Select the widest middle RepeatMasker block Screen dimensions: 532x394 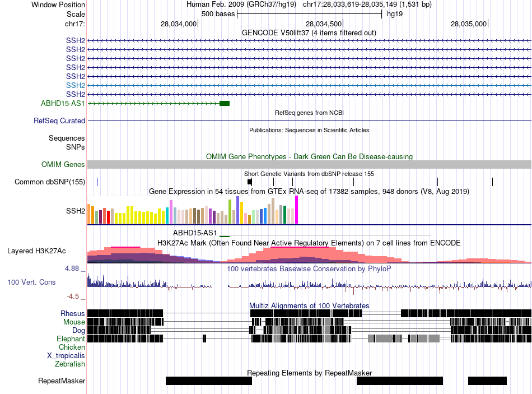400,381
